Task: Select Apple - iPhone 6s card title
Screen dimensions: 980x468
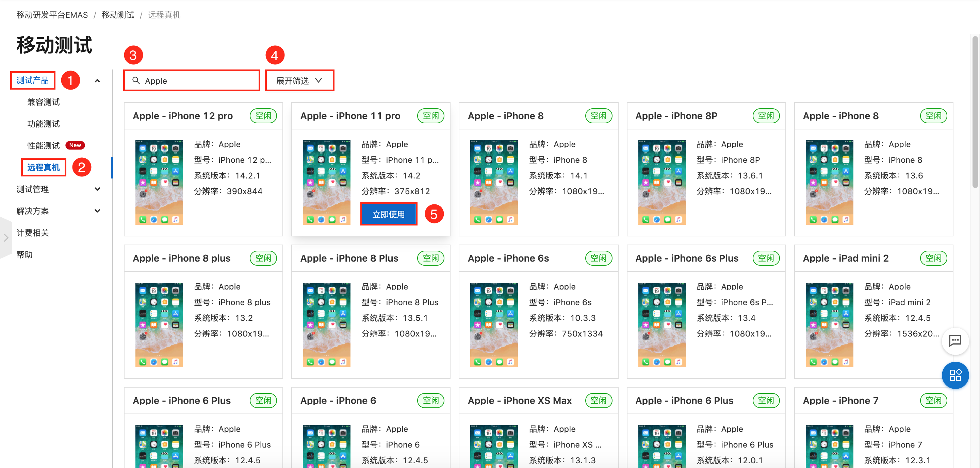Action: 508,258
